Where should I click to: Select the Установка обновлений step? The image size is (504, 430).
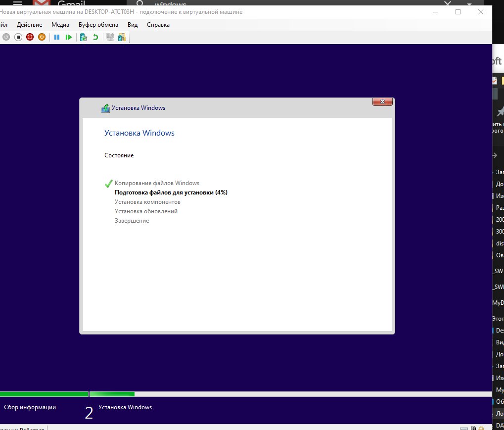pyautogui.click(x=146, y=211)
